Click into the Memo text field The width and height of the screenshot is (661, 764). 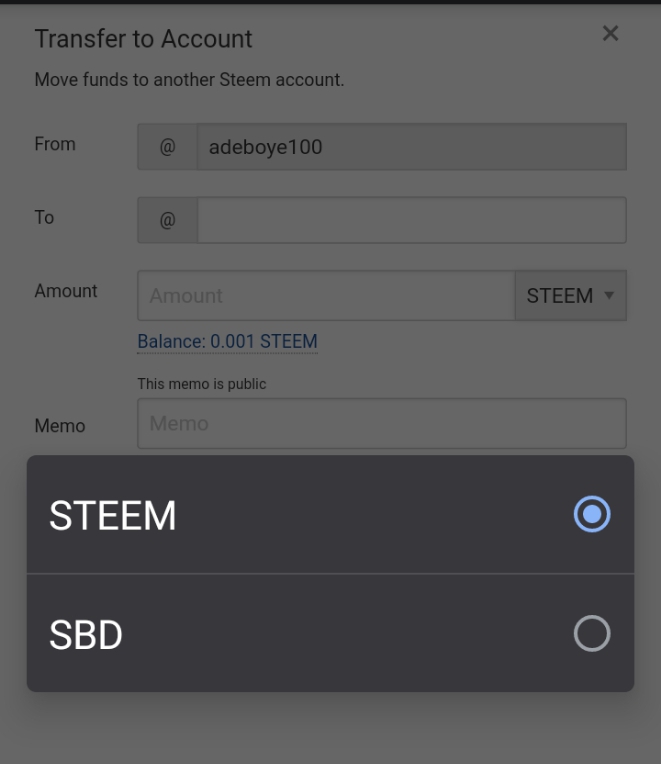point(381,424)
